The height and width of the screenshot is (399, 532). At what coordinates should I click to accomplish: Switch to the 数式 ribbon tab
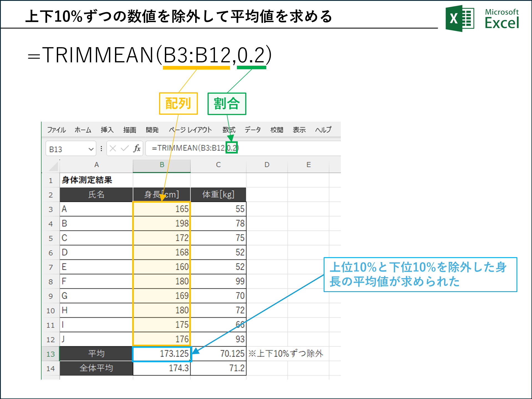[229, 130]
